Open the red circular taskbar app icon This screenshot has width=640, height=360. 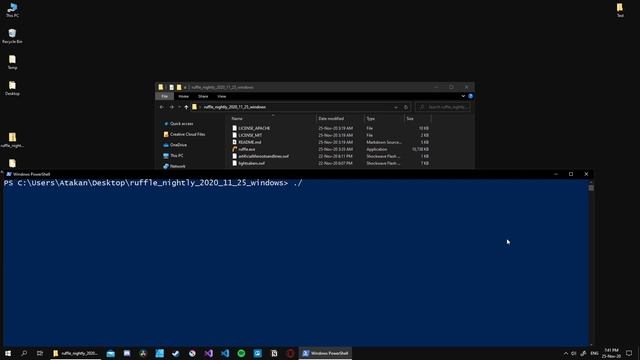(290, 353)
